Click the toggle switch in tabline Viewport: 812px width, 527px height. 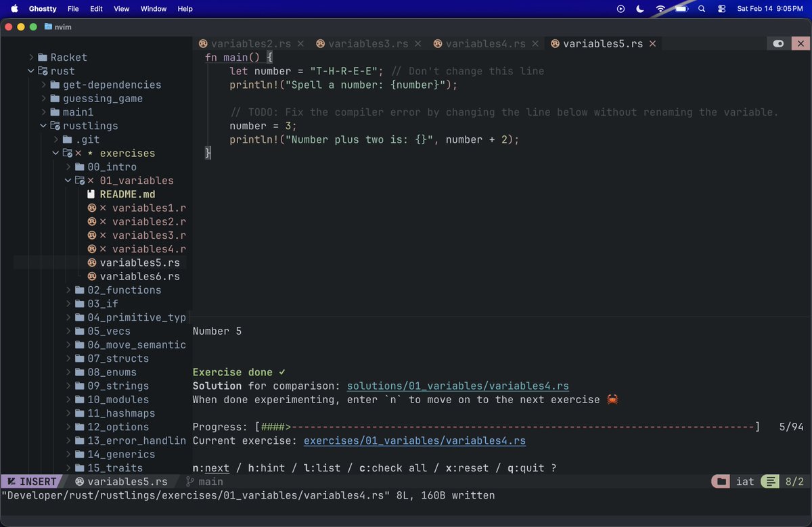point(779,43)
